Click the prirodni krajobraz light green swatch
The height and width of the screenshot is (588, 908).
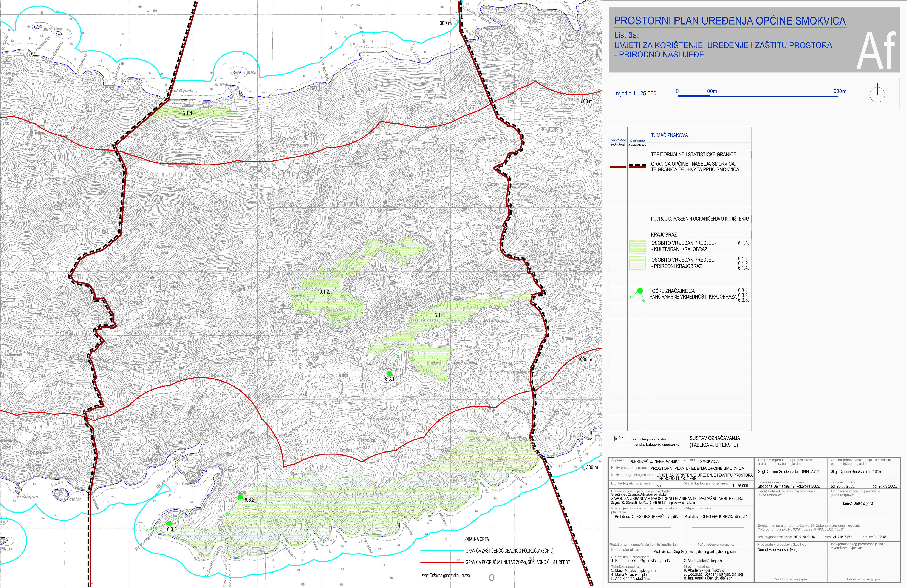point(637,263)
